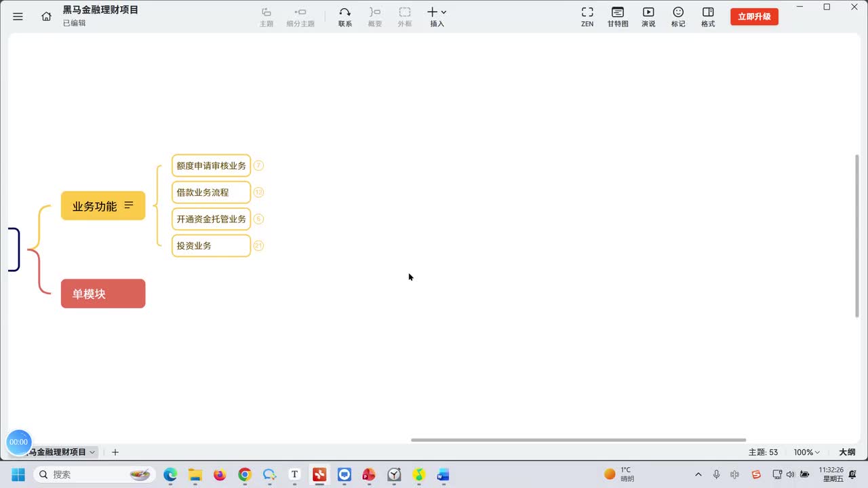
Task: Open the note icon on 业务功能
Action: (x=129, y=205)
